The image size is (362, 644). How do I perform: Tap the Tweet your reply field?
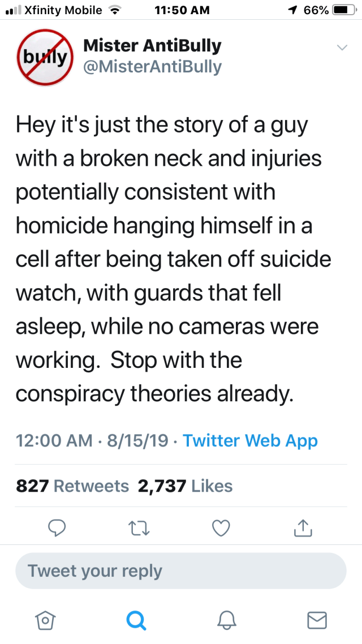click(180, 570)
